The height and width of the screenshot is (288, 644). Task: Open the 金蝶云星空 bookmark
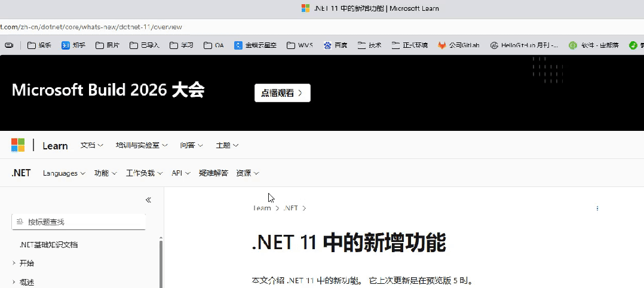coord(255,45)
